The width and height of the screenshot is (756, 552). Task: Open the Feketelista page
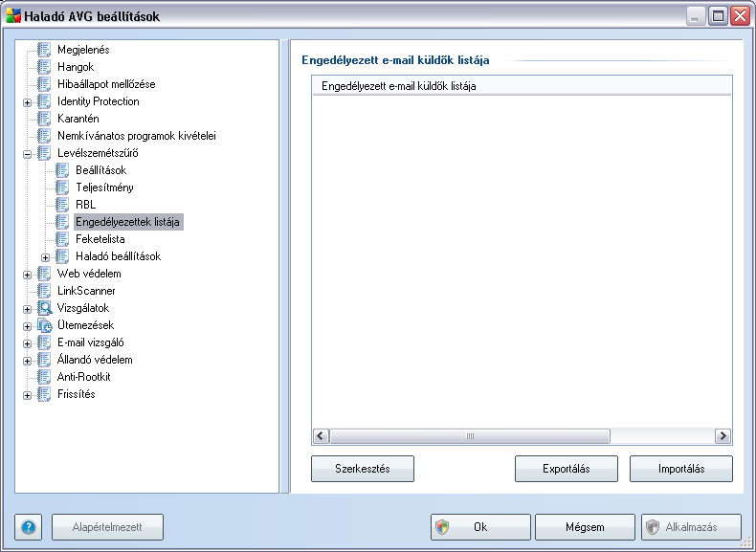click(100, 239)
